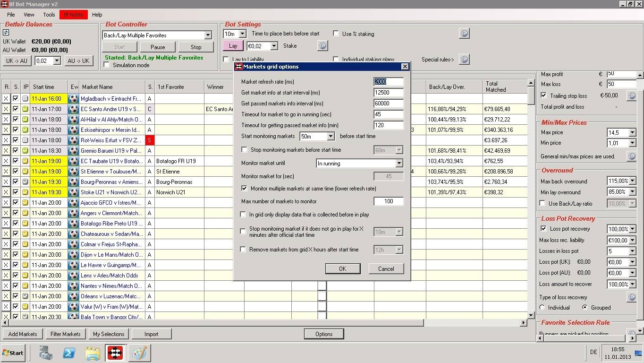Open the gear settings icon next to Stake
Viewport: 644px width, 363px height.
[322, 46]
